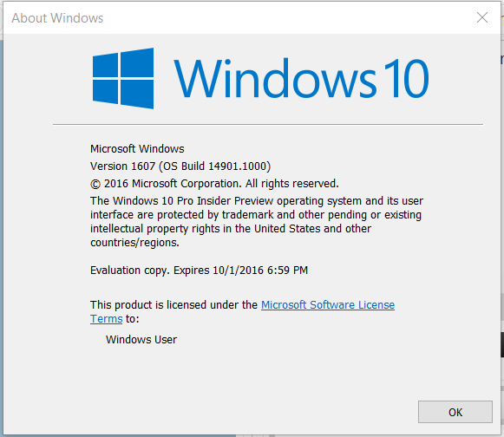504x437 pixels.
Task: Click the OK button
Action: pyautogui.click(x=455, y=412)
